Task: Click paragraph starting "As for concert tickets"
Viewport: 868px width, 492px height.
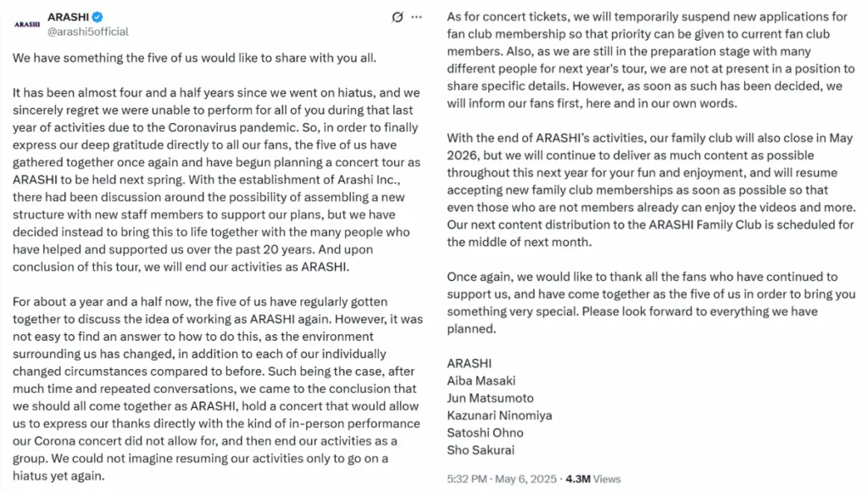Action: tap(650, 60)
